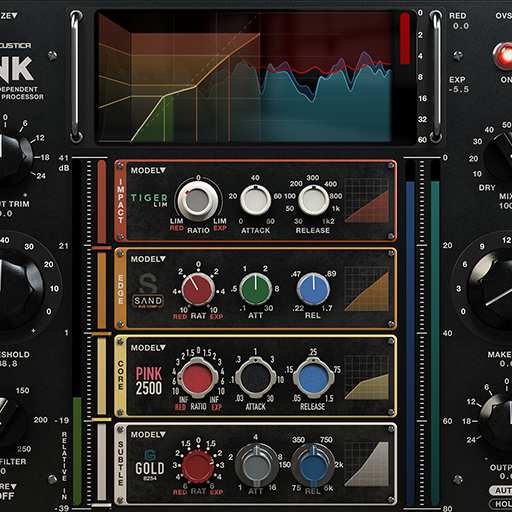
Task: Click the TIGER LIM model logo
Action: [x=149, y=200]
